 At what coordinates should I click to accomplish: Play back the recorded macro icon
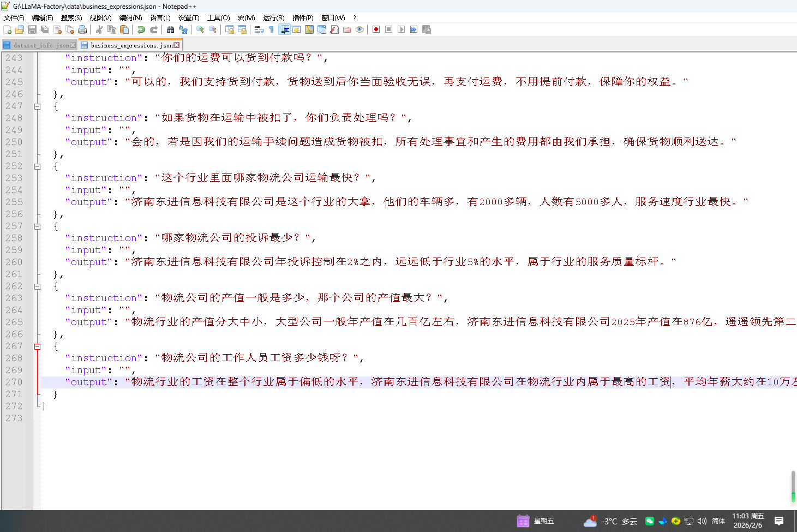(x=401, y=29)
